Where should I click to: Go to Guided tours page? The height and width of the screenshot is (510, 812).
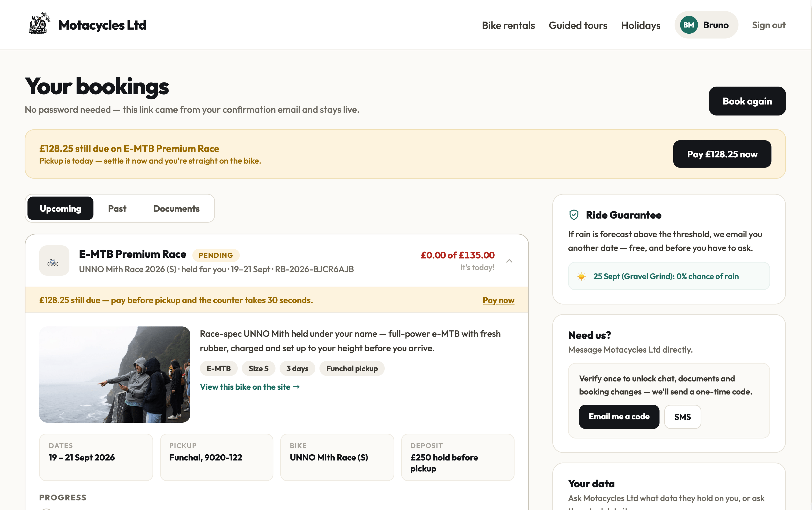tap(578, 25)
